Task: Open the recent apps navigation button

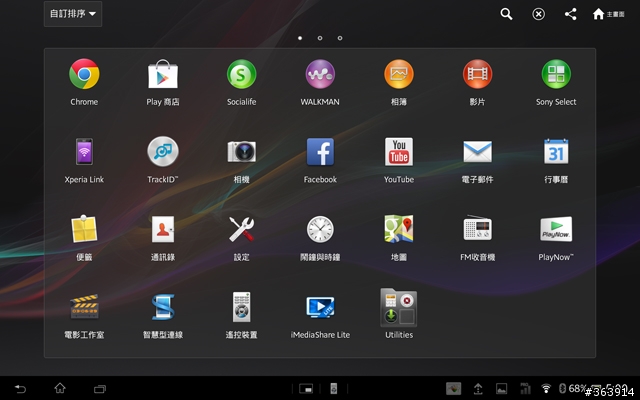Action: (100, 389)
